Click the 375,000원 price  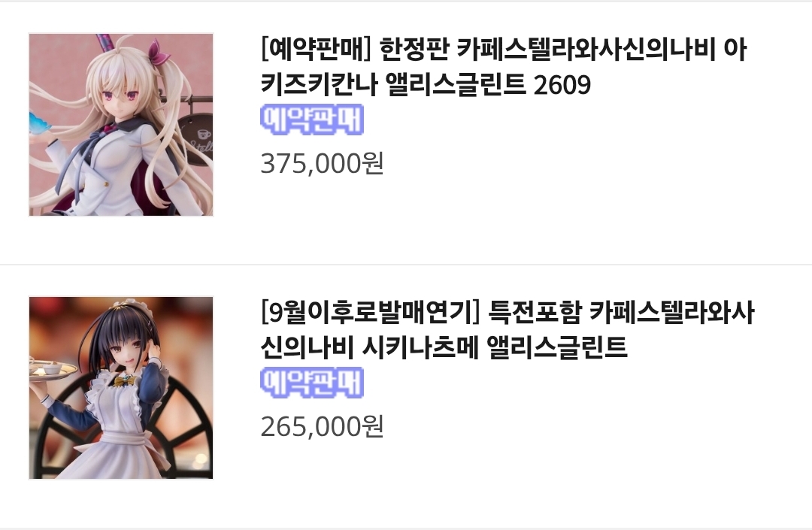tap(322, 164)
